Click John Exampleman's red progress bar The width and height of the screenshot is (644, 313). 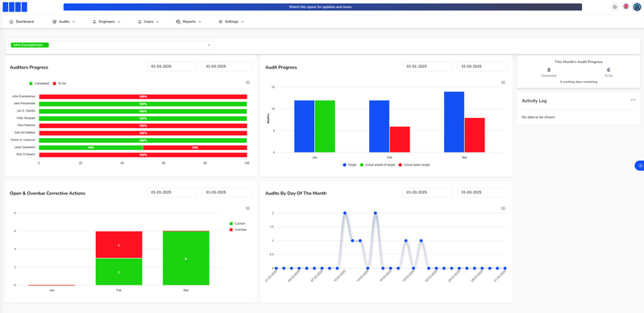(x=143, y=97)
